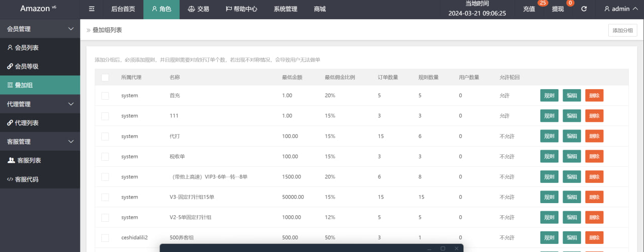Open 会员等级 in the sidebar
The width and height of the screenshot is (644, 252).
(40, 66)
